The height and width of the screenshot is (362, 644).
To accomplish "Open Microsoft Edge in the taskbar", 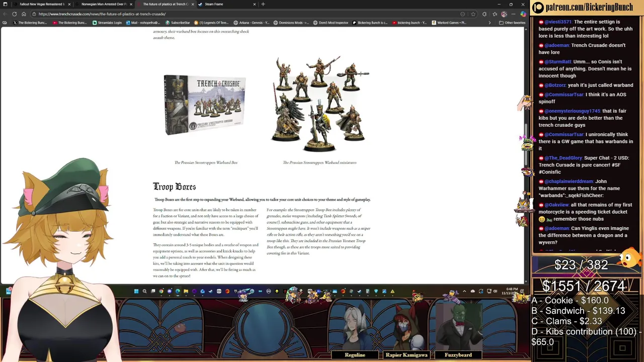I will click(x=178, y=291).
